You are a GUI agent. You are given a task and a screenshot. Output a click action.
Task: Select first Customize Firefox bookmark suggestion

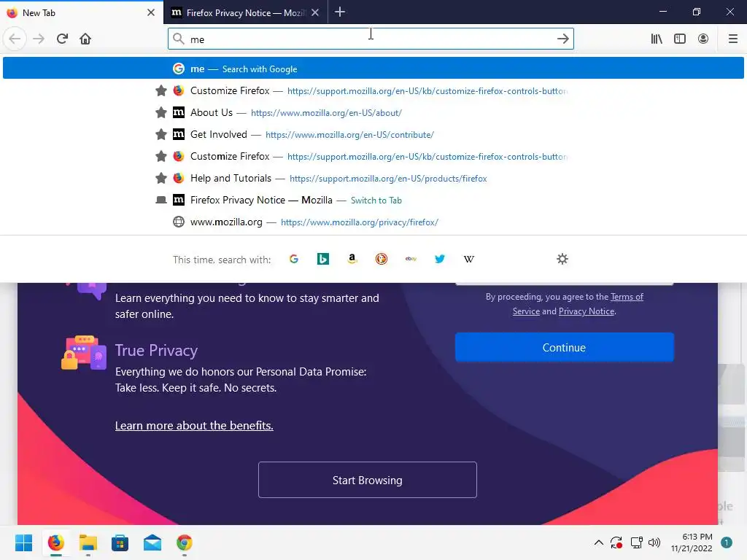pos(373,90)
